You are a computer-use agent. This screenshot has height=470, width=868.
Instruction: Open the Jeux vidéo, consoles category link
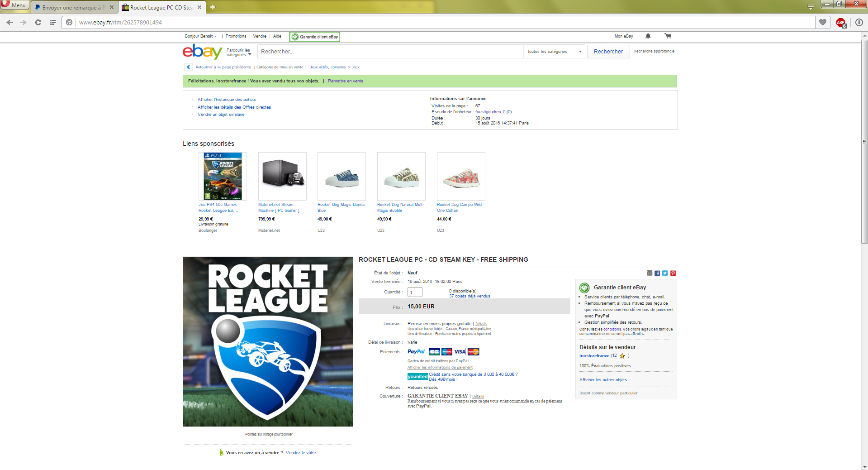click(x=328, y=67)
